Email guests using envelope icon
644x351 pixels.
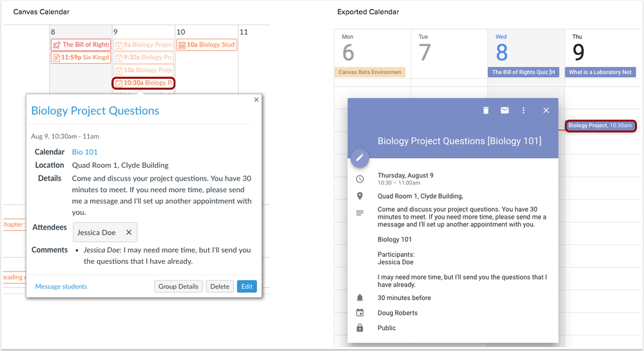tap(505, 110)
